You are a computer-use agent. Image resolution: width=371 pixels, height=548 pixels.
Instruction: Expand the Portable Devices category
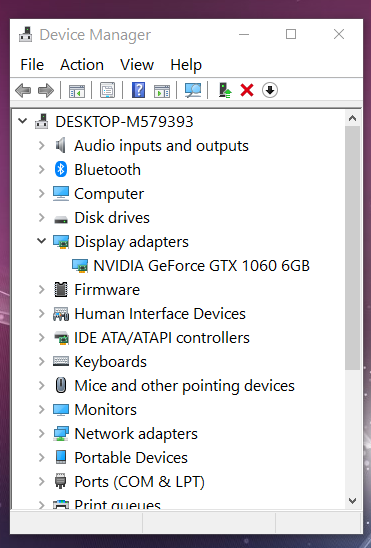(42, 457)
